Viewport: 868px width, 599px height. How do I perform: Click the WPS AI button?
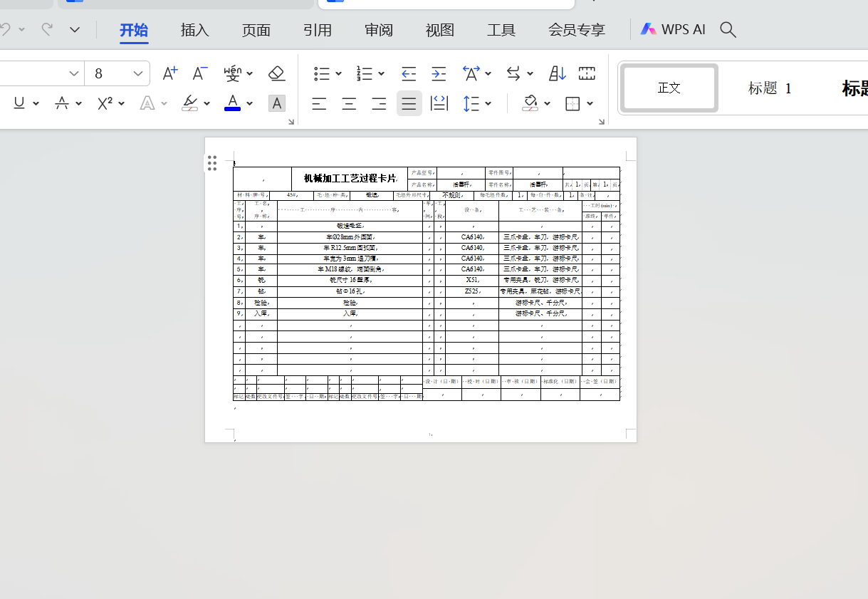coord(672,29)
